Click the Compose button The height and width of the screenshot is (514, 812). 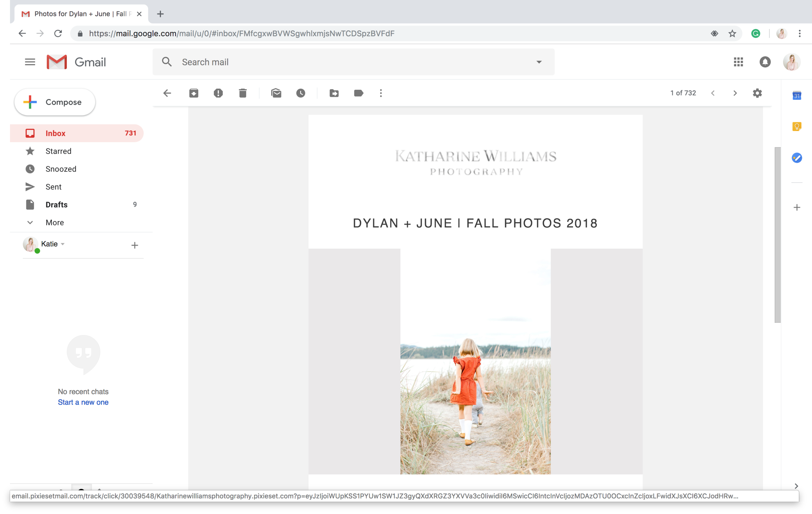[x=54, y=102]
